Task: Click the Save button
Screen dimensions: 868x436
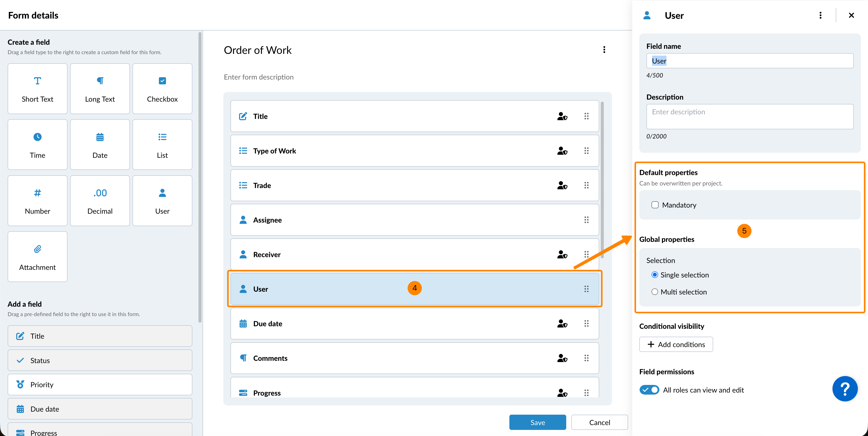Action: tap(538, 422)
